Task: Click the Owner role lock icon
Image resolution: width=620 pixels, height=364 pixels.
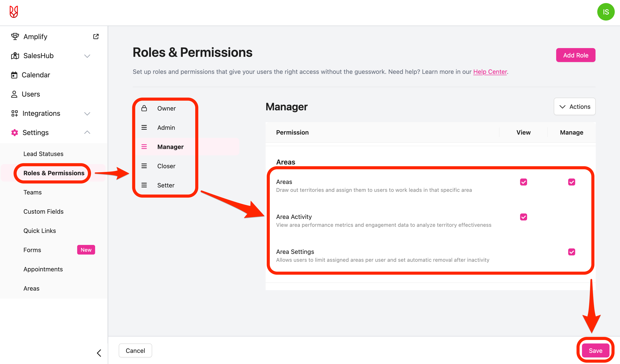Action: click(x=144, y=108)
